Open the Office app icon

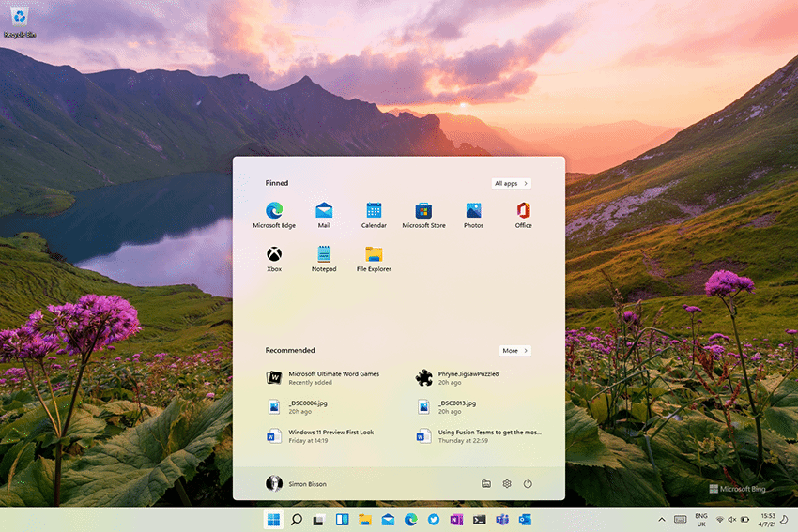click(523, 211)
